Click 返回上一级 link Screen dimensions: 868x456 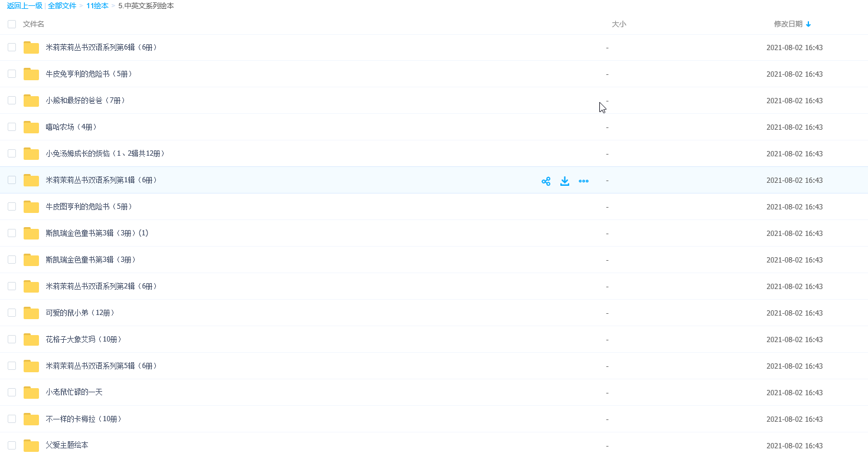(x=24, y=6)
